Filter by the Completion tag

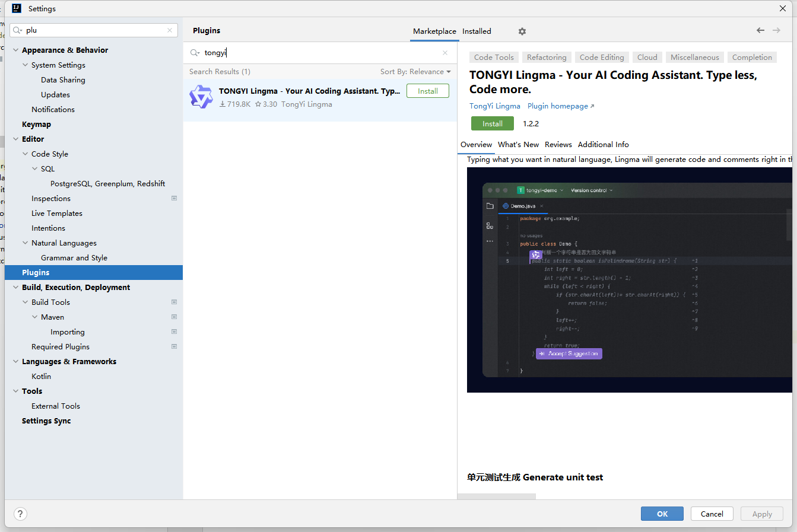(x=752, y=58)
